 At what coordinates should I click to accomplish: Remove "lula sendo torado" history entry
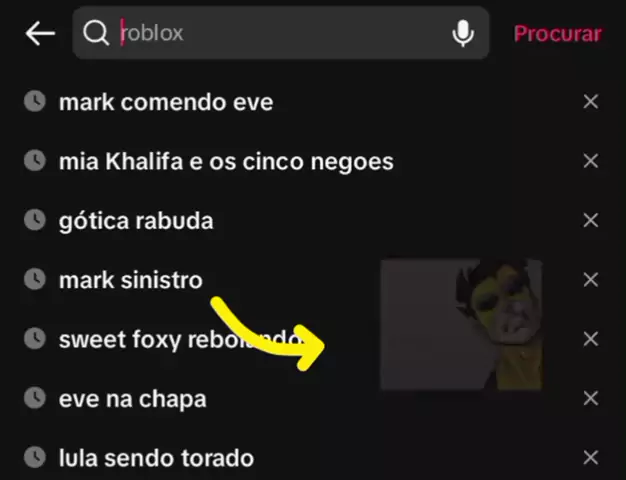click(x=591, y=457)
